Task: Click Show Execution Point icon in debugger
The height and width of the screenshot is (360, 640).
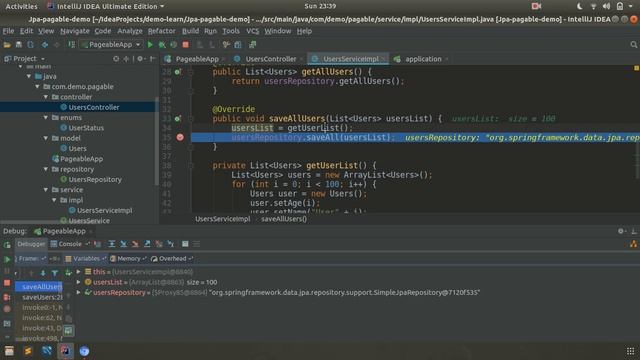Action: (98, 244)
